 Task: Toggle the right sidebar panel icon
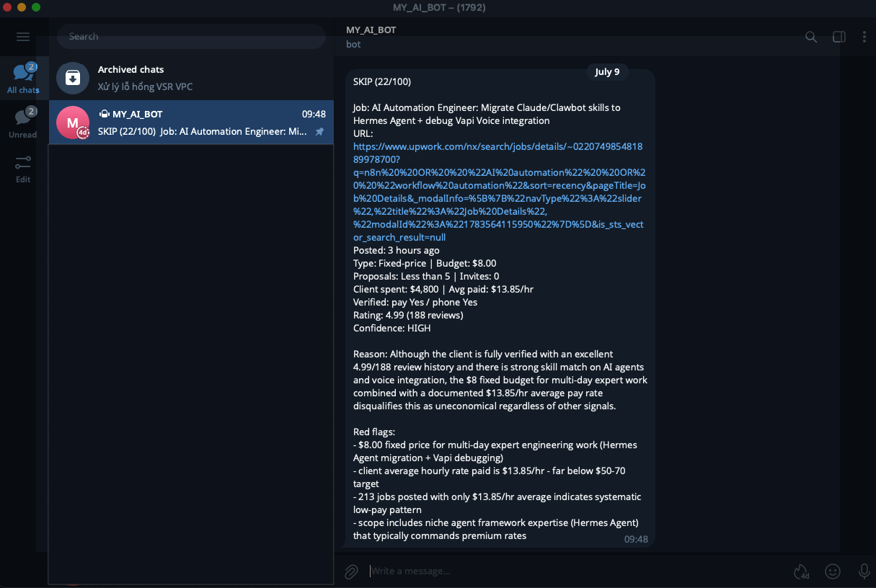pos(839,37)
